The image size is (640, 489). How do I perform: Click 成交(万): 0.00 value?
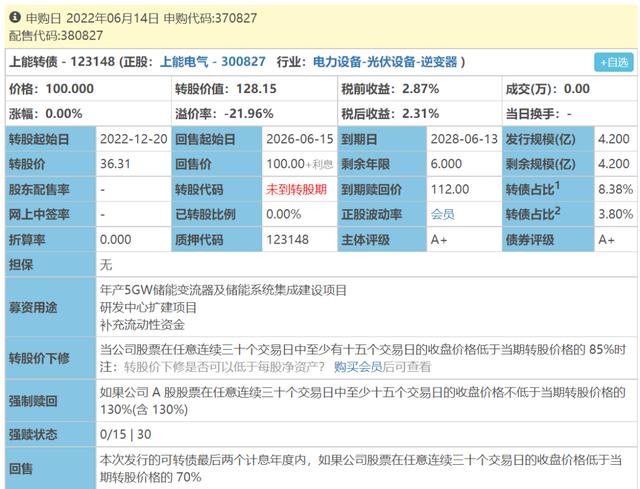(547, 89)
